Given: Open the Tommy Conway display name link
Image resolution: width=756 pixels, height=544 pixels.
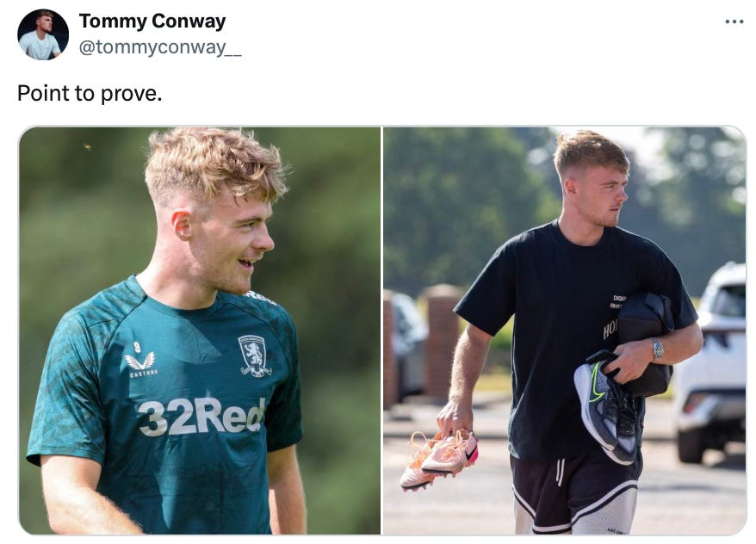Looking at the screenshot, I should [152, 22].
